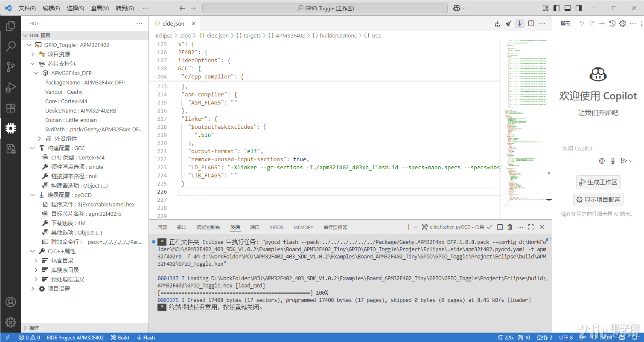This screenshot has height=342, width=644.
Task: Open the Explorer view in activity bar
Action: click(10, 26)
